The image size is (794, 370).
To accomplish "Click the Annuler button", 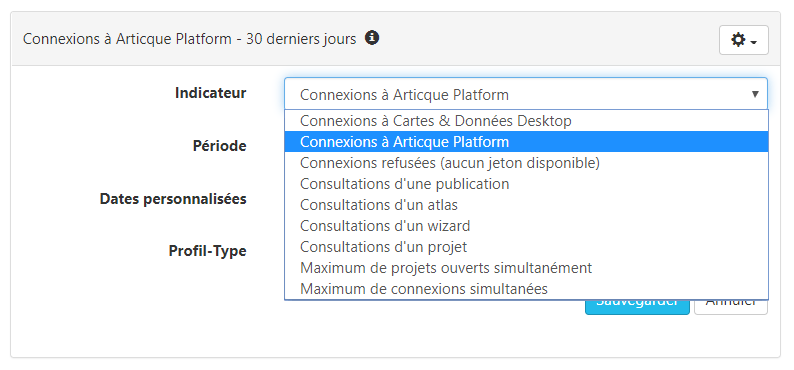I will click(x=731, y=307).
